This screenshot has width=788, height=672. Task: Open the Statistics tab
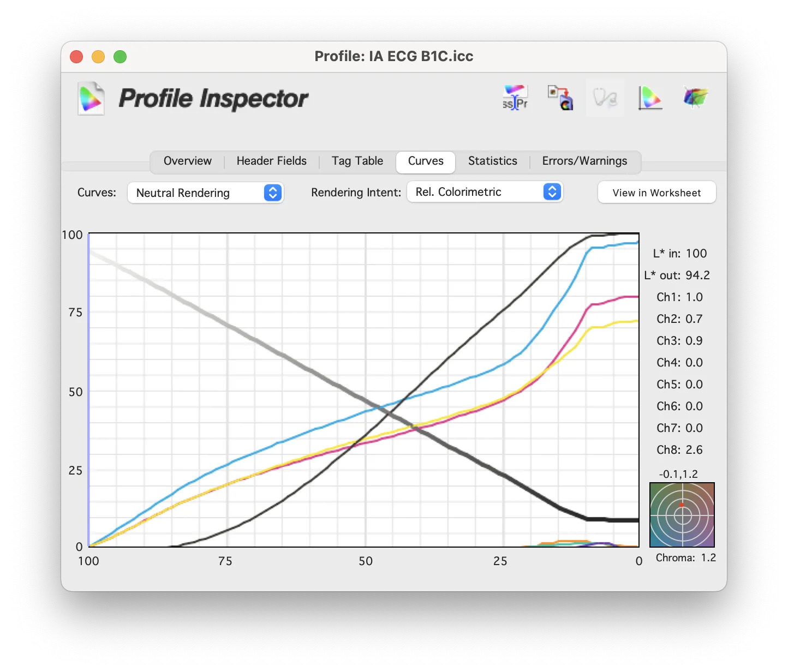pyautogui.click(x=492, y=161)
